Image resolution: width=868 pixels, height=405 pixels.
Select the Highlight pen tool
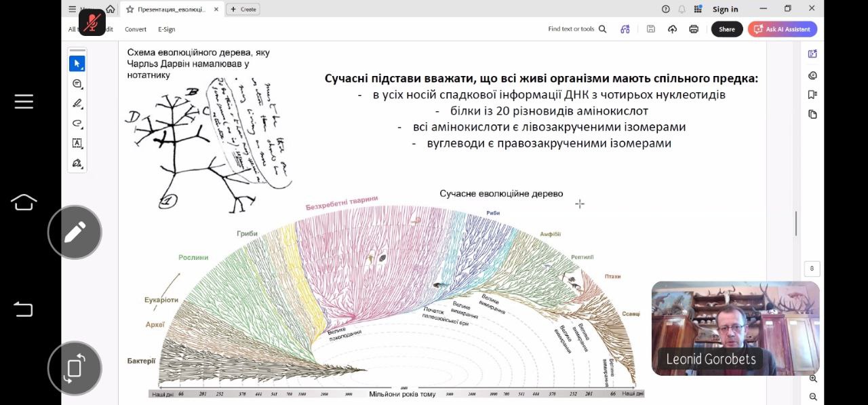[77, 104]
